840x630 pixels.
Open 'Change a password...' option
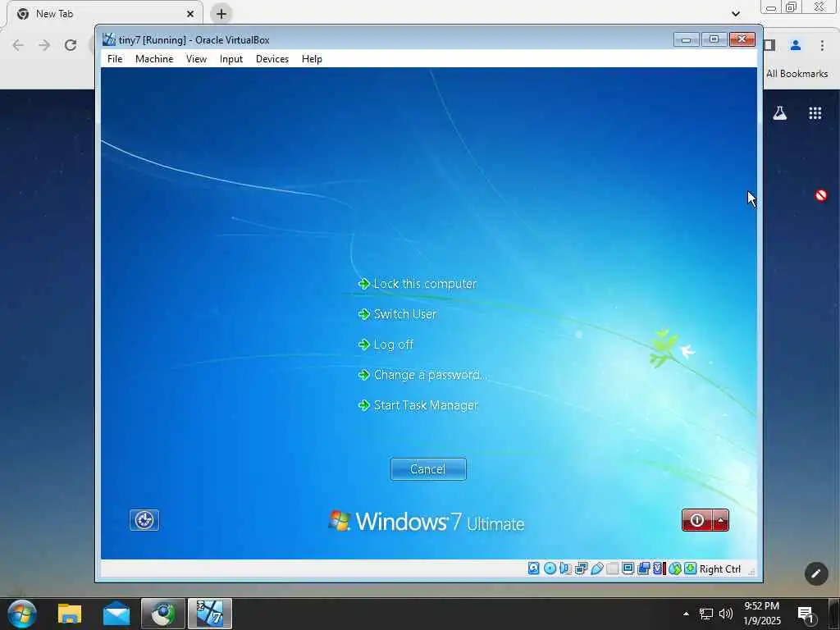(430, 375)
